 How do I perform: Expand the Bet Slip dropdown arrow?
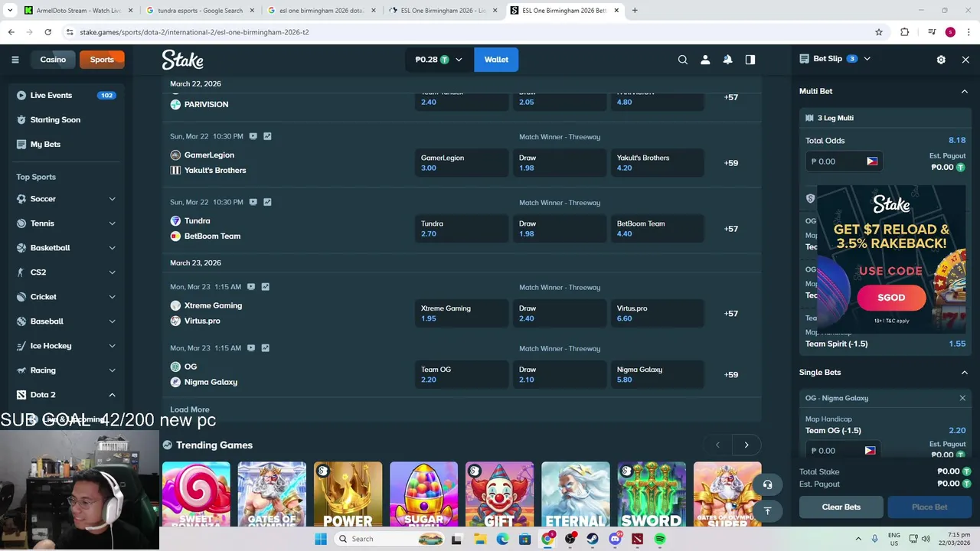[867, 59]
